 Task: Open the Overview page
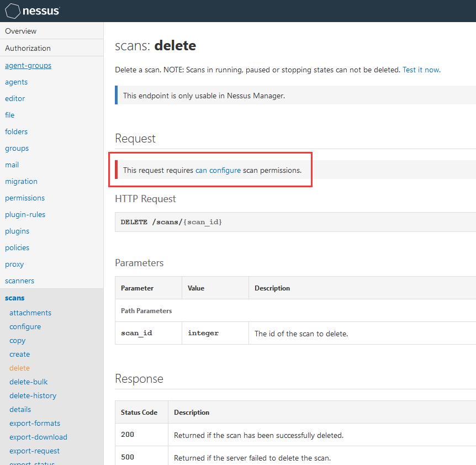[x=20, y=31]
